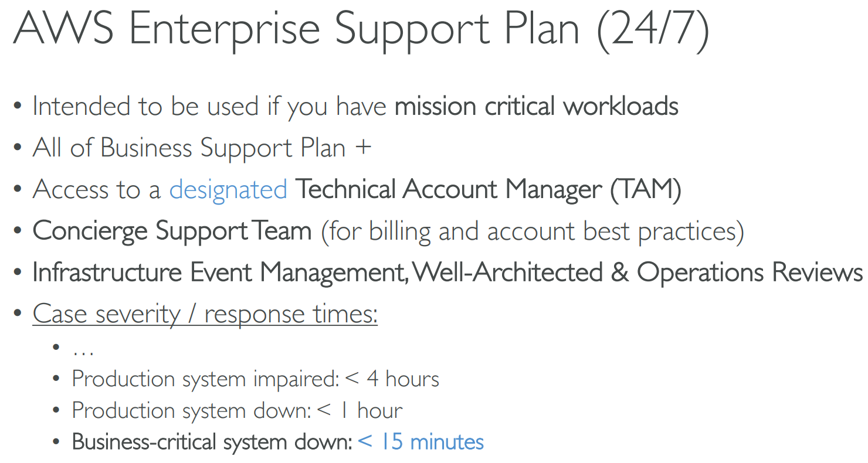Click the blue "< 15 minutes" text
The height and width of the screenshot is (463, 868).
421,442
